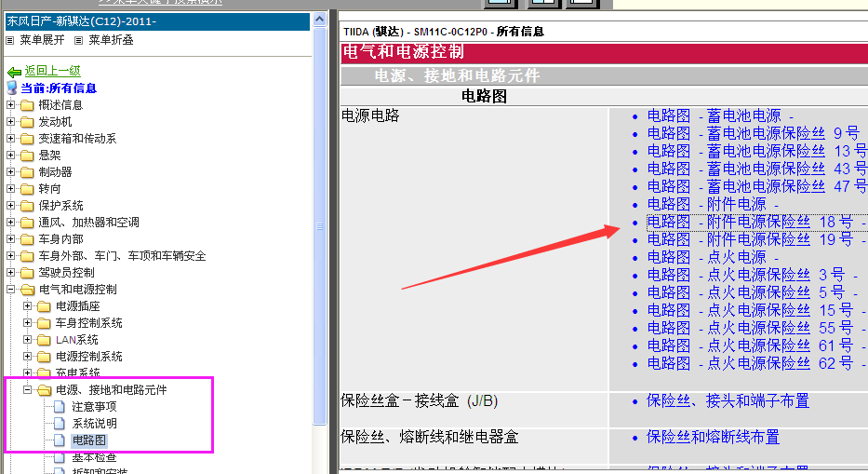This screenshot has width=868, height=474.
Task: Click the 概述信息 folder icon
Action: 27,105
